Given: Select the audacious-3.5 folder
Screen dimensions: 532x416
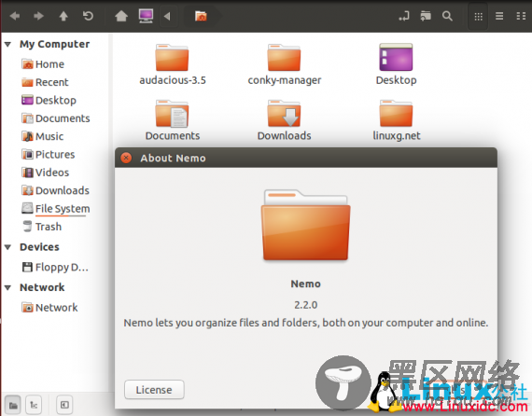Looking at the screenshot, I should pos(173,64).
